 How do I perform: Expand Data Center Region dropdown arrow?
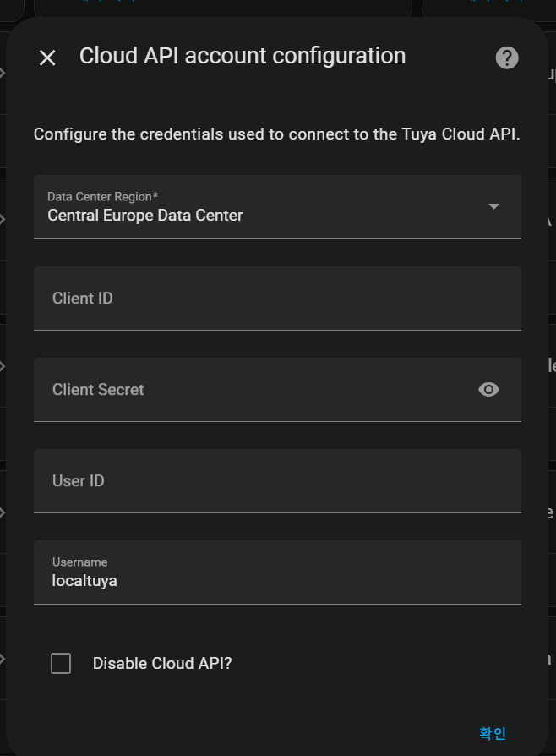click(x=493, y=206)
